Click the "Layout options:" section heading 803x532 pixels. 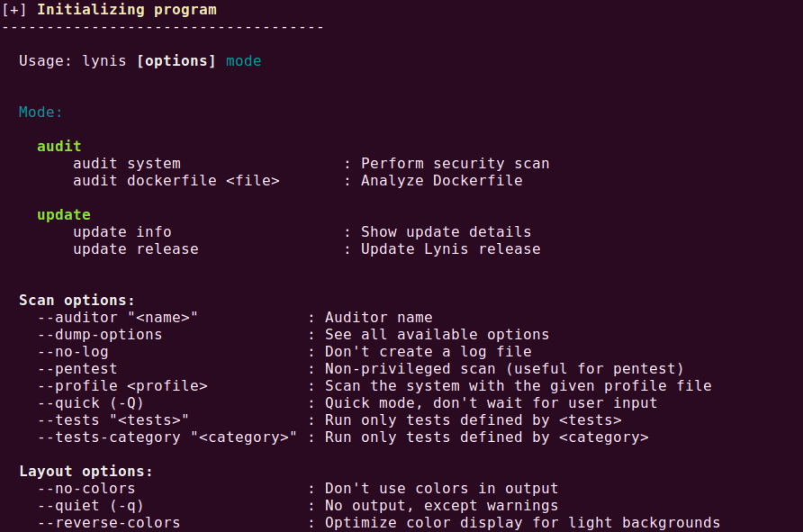[x=86, y=471]
